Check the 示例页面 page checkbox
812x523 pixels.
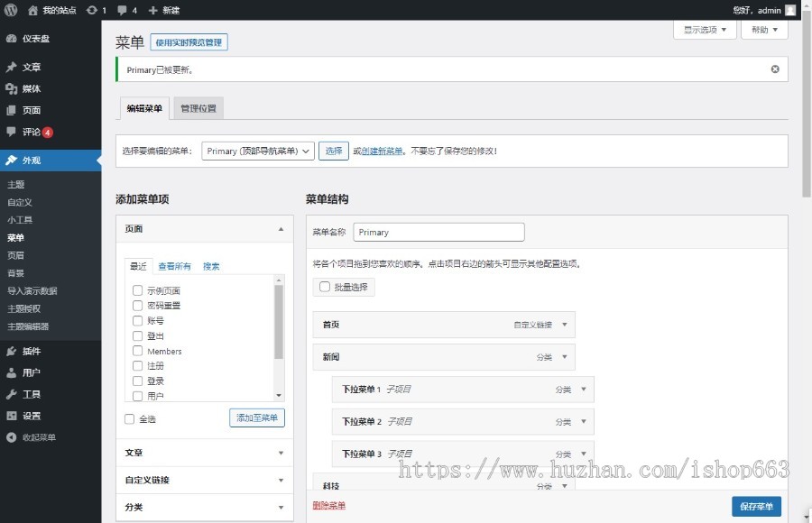click(137, 290)
